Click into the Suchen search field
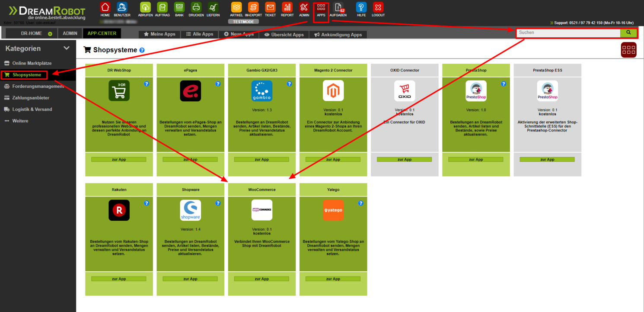Image resolution: width=644 pixels, height=312 pixels. coord(568,32)
